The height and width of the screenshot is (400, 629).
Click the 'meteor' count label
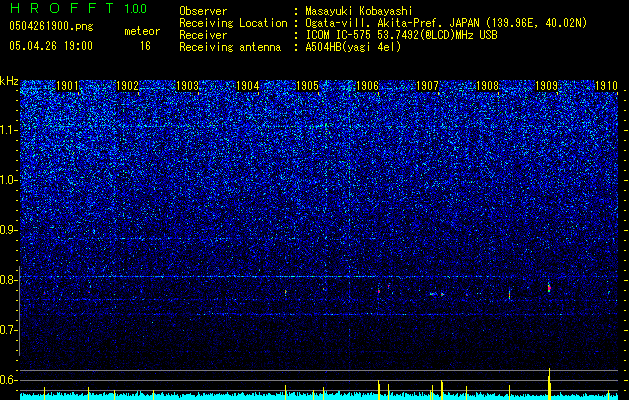(142, 31)
